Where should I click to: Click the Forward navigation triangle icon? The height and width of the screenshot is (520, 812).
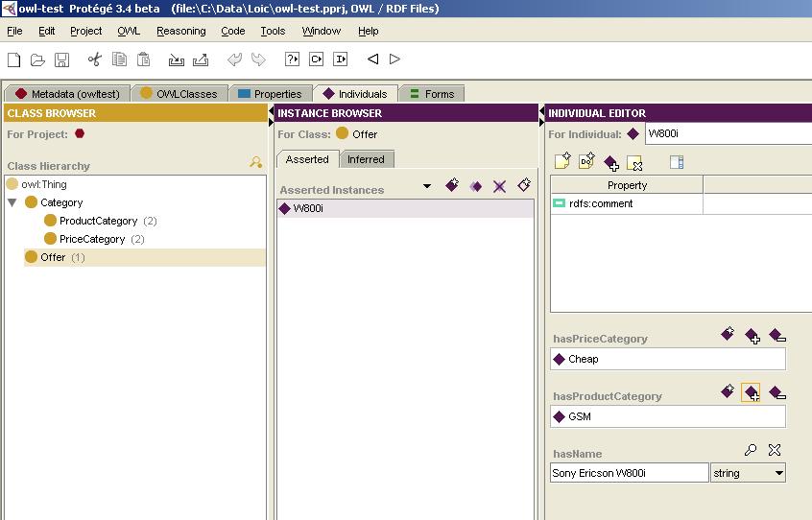click(394, 59)
